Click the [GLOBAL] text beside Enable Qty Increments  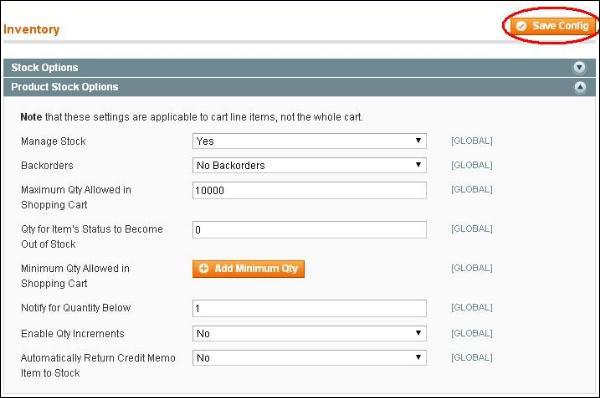click(471, 333)
